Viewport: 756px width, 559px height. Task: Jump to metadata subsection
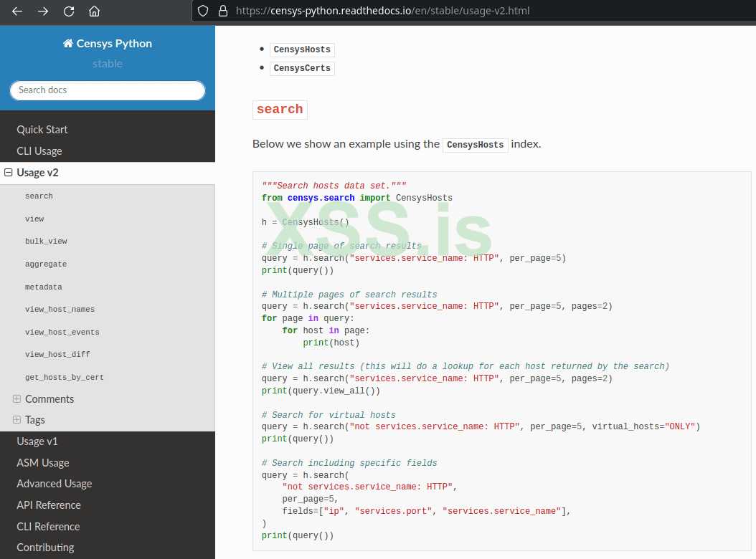coord(44,287)
